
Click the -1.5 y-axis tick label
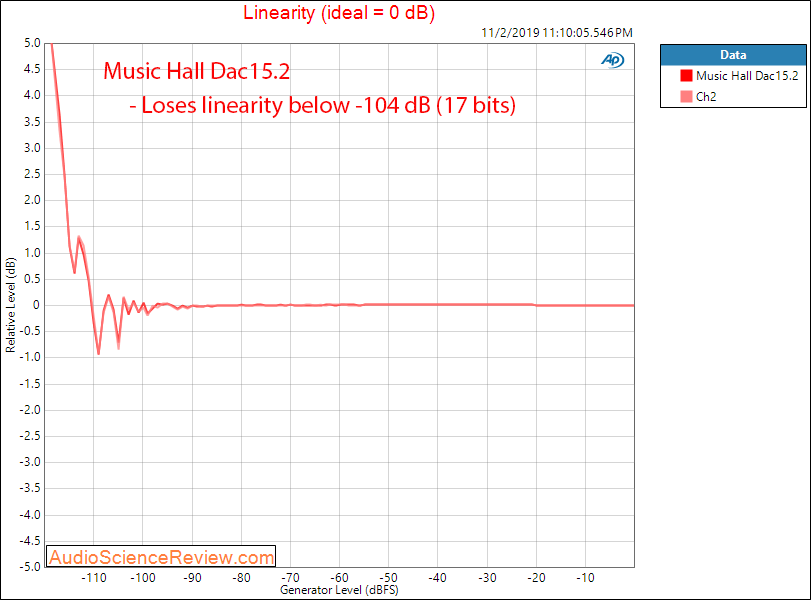[30, 384]
